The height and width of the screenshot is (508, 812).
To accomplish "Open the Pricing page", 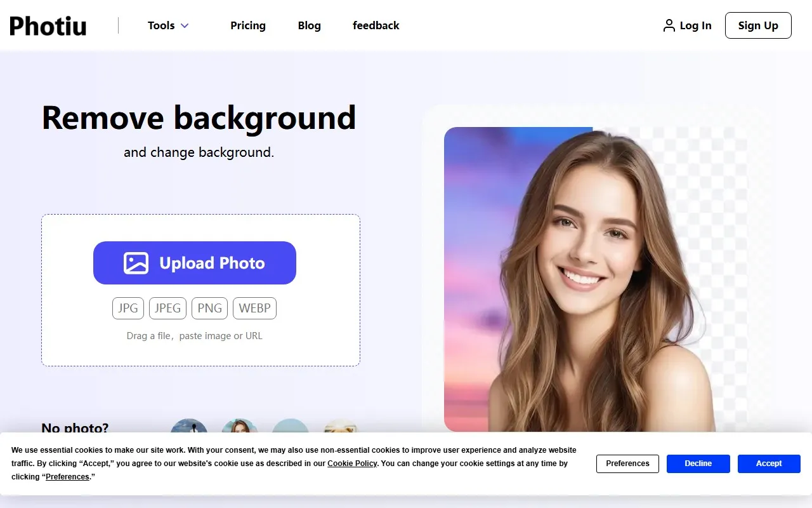I will pyautogui.click(x=247, y=25).
